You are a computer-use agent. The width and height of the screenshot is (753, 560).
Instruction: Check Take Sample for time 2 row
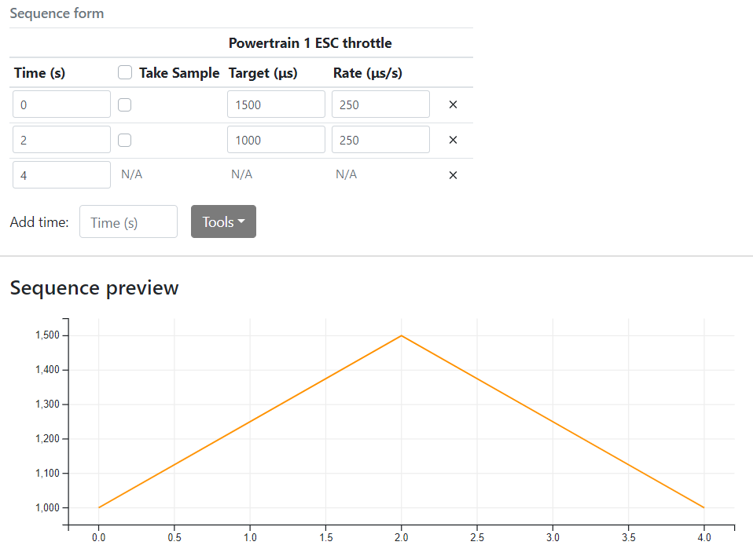tap(124, 140)
